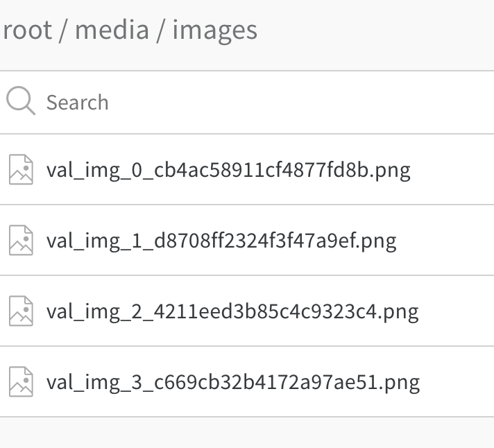
Task: Click the image icon for val_img_0 file
Action: tap(21, 169)
